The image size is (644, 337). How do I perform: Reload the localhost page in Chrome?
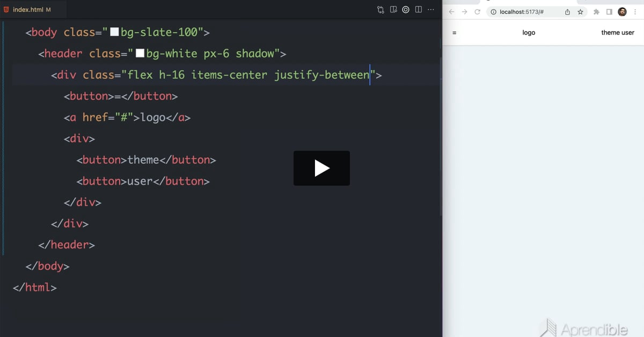[477, 12]
